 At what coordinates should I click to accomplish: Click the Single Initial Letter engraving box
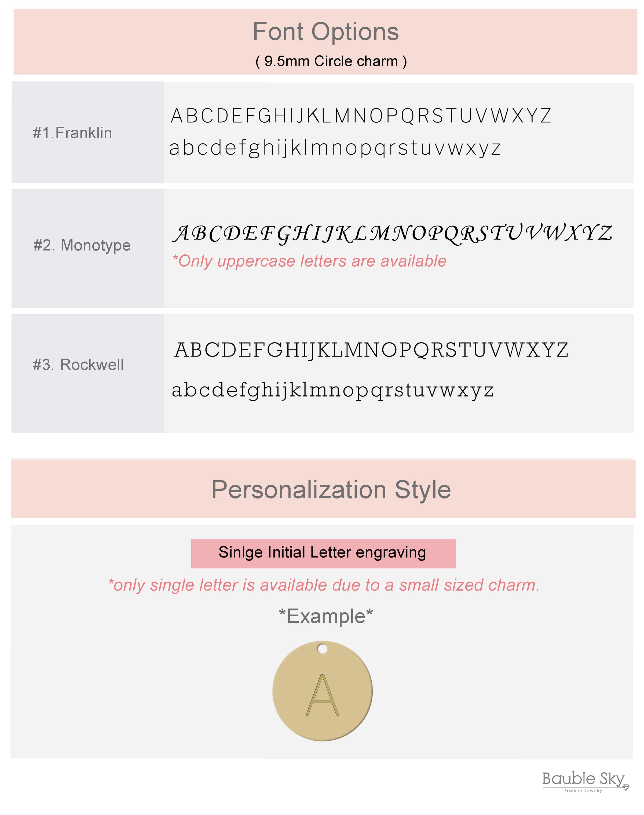tap(323, 553)
